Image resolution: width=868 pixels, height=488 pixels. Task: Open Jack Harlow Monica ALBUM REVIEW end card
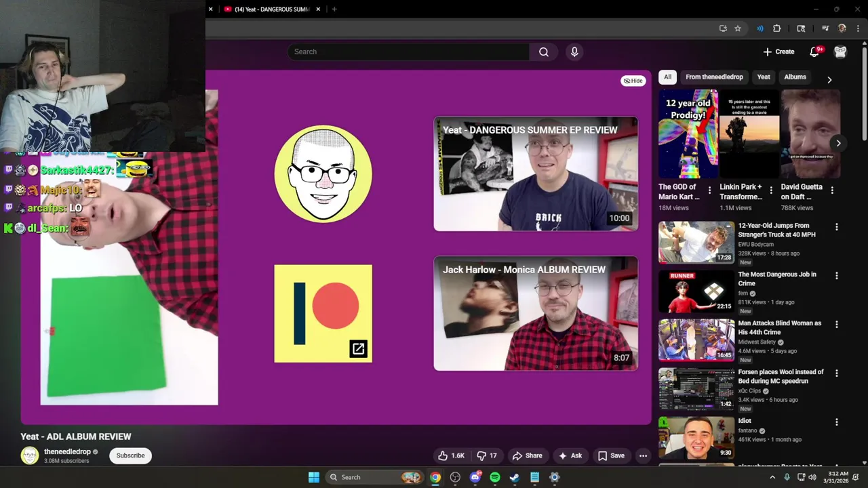[536, 314]
